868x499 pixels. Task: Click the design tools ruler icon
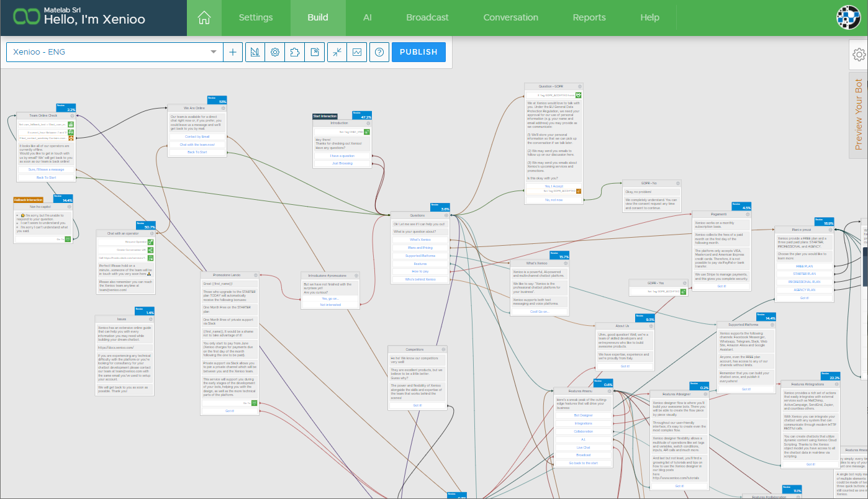[255, 52]
